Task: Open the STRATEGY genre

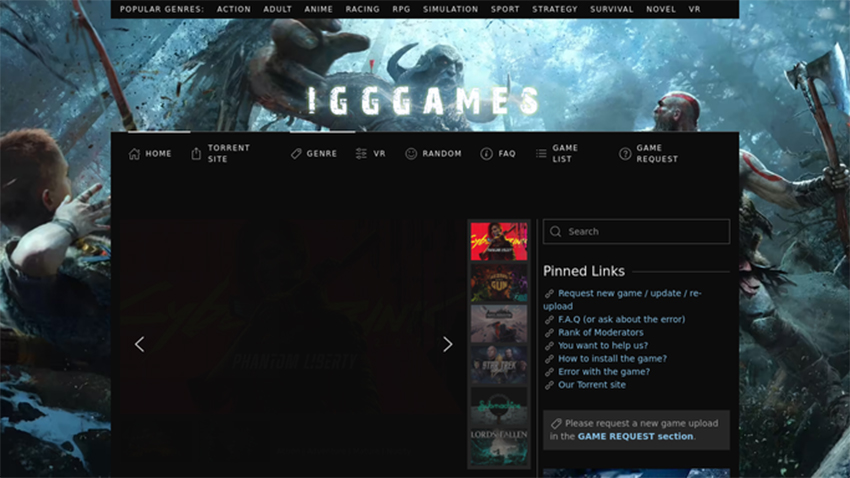Action: click(x=555, y=9)
